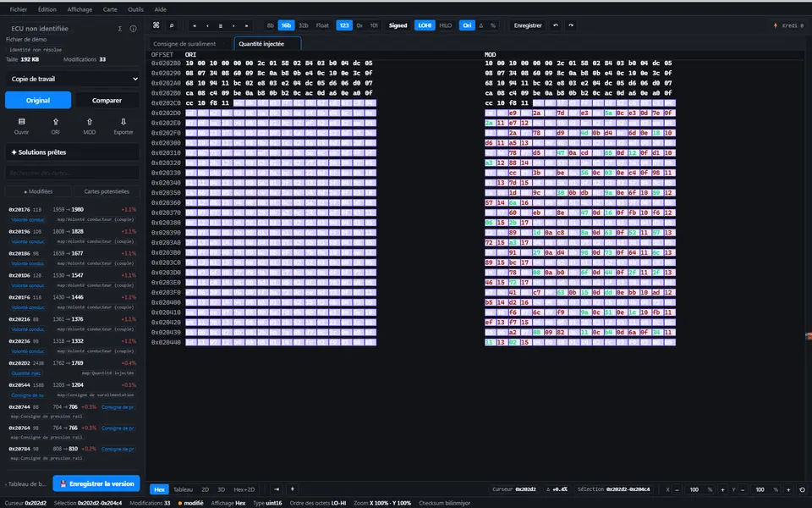Open Outils menu

click(x=135, y=9)
